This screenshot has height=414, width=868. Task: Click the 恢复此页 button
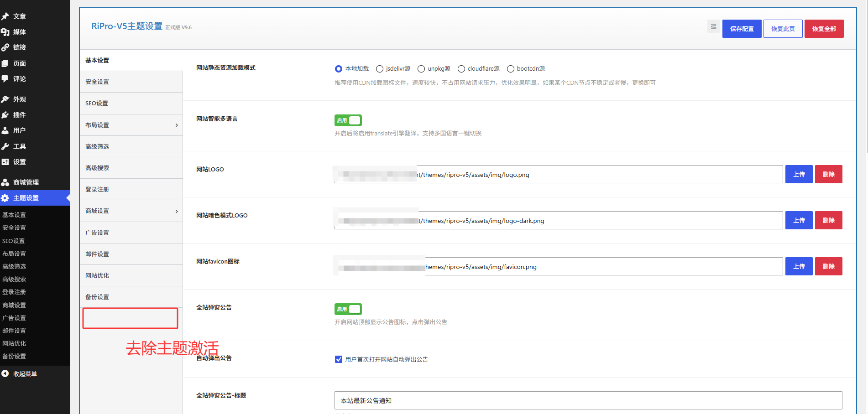coord(783,29)
